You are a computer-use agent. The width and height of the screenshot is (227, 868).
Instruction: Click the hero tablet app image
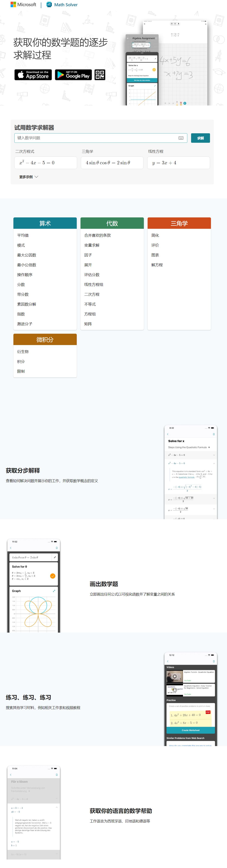(x=167, y=63)
